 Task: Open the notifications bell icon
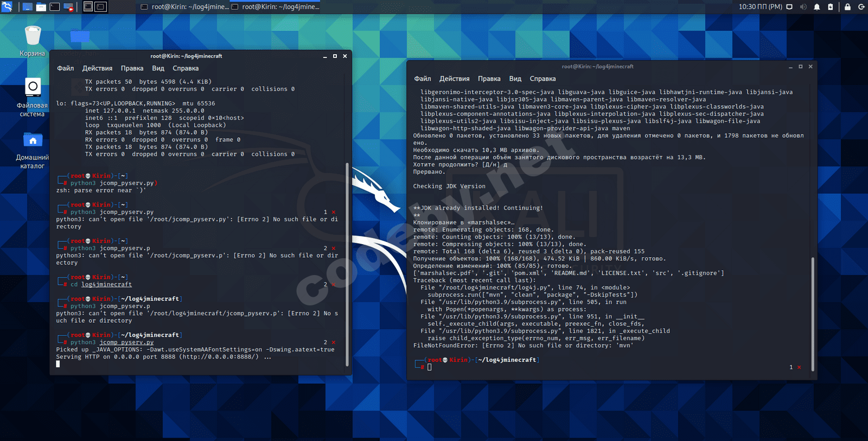click(x=817, y=7)
